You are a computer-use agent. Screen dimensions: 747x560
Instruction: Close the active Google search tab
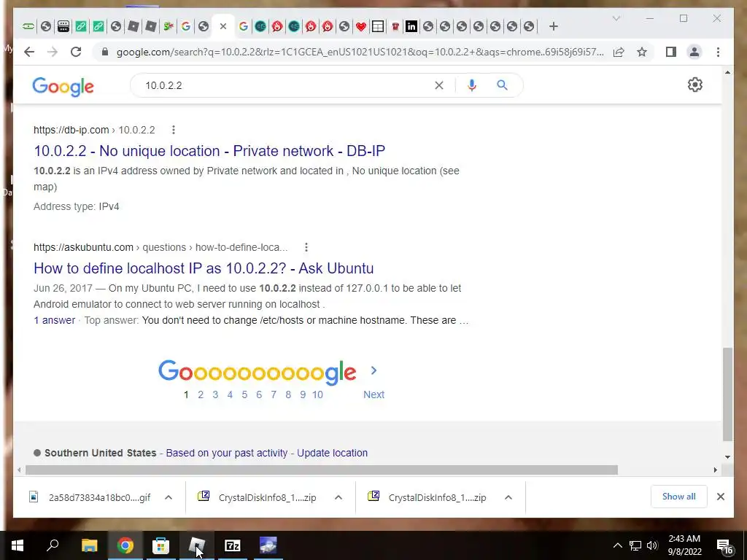coord(223,27)
